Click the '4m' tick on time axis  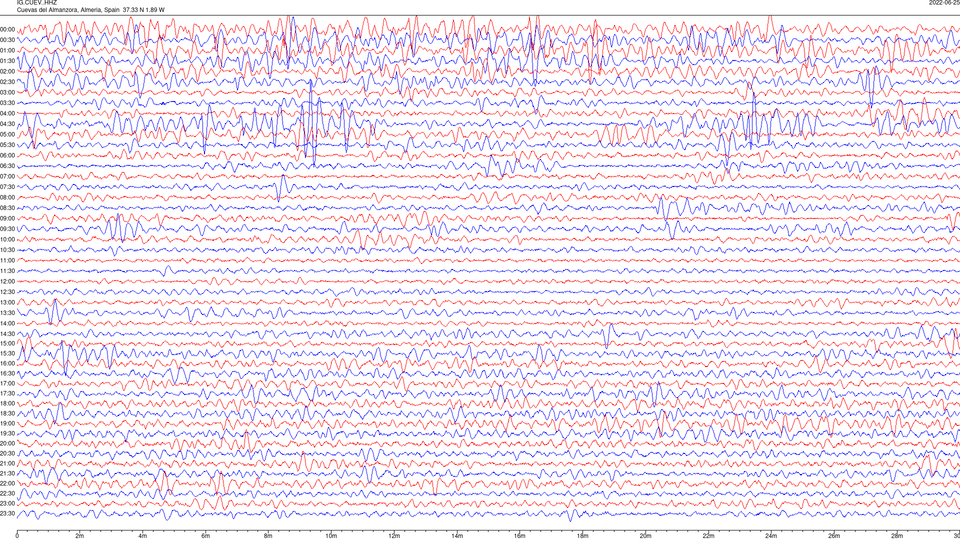pyautogui.click(x=143, y=536)
